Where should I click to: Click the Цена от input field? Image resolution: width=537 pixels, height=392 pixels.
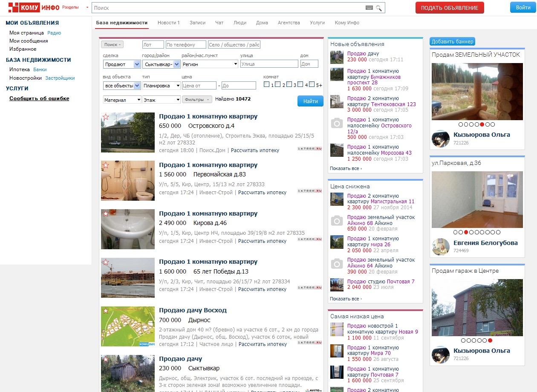tap(199, 86)
